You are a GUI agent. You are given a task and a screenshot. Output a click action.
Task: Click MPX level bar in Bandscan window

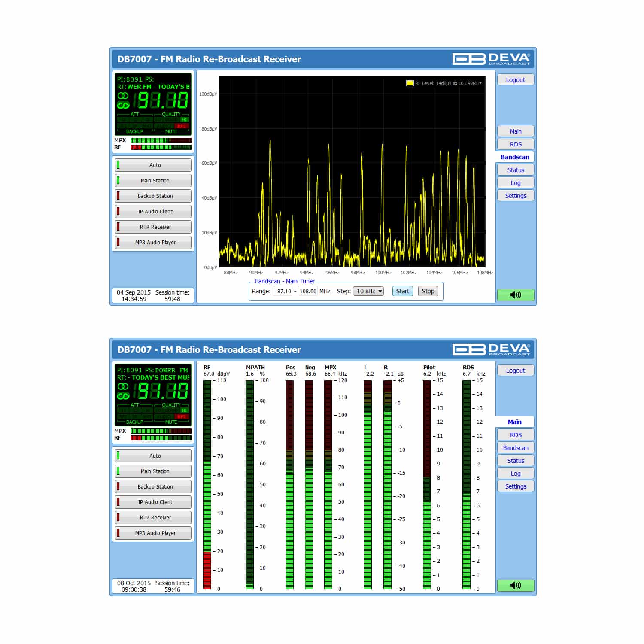coord(161,140)
